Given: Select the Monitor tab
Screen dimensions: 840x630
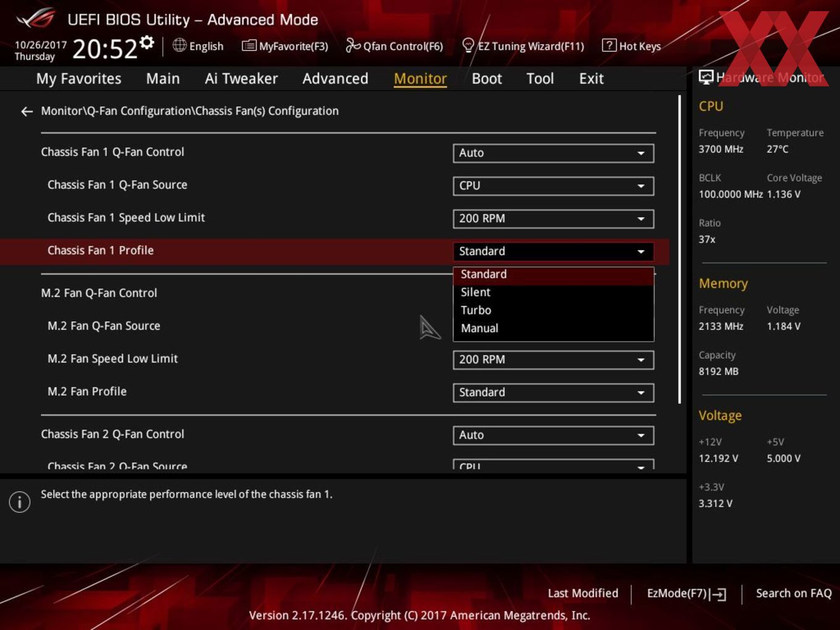Looking at the screenshot, I should pyautogui.click(x=420, y=78).
